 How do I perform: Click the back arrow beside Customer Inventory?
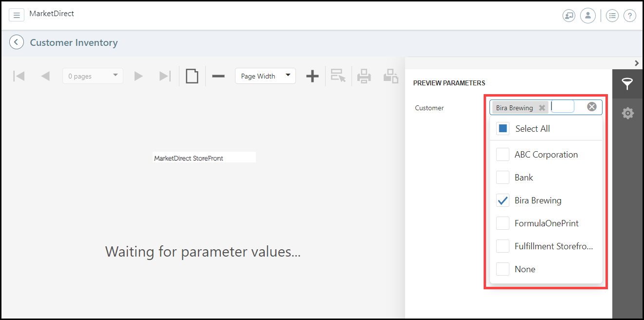tap(17, 42)
